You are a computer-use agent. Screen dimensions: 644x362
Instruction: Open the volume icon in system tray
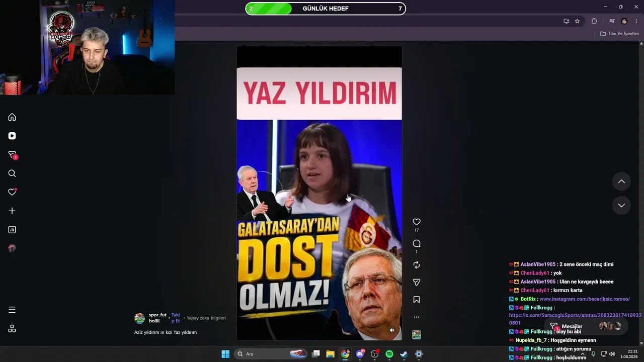[x=612, y=354]
